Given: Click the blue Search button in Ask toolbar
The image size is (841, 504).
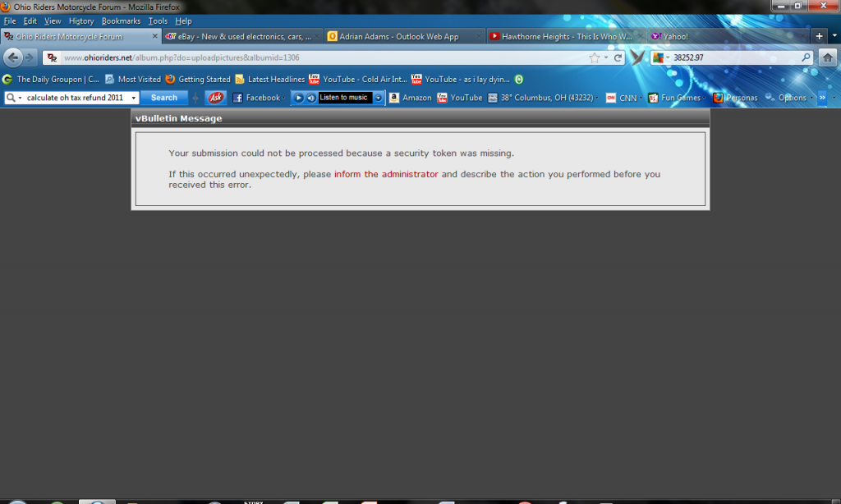Looking at the screenshot, I should pyautogui.click(x=163, y=98).
